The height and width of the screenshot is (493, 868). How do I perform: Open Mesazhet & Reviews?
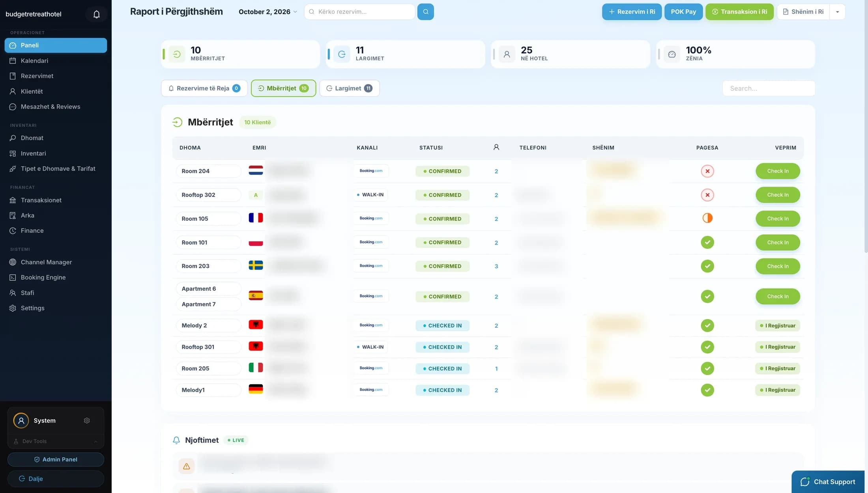point(56,106)
